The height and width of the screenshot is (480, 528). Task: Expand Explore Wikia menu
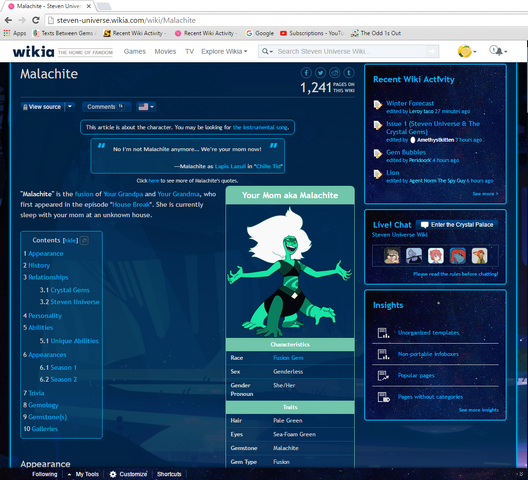point(224,51)
